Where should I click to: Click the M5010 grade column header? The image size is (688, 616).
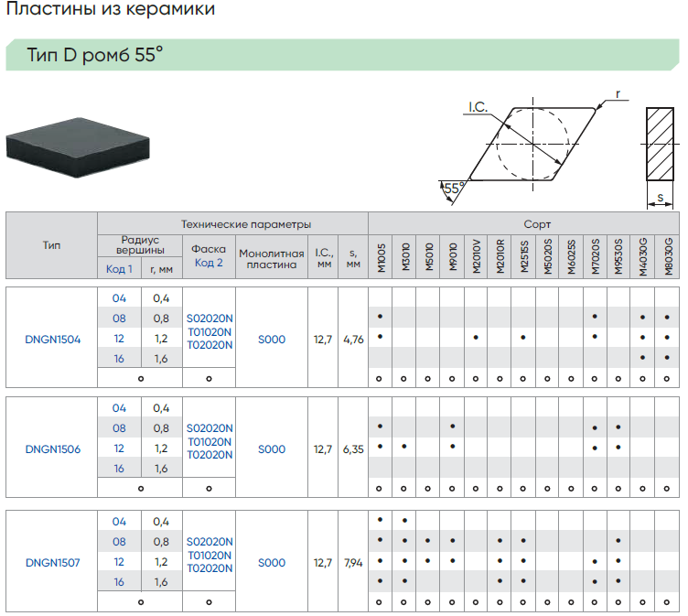click(429, 257)
